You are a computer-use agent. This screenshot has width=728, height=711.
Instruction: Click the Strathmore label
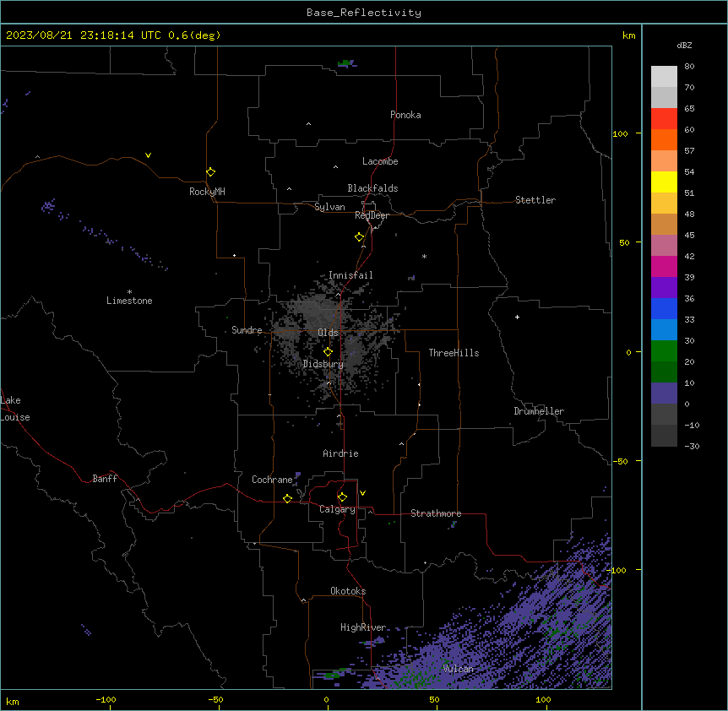click(x=436, y=513)
